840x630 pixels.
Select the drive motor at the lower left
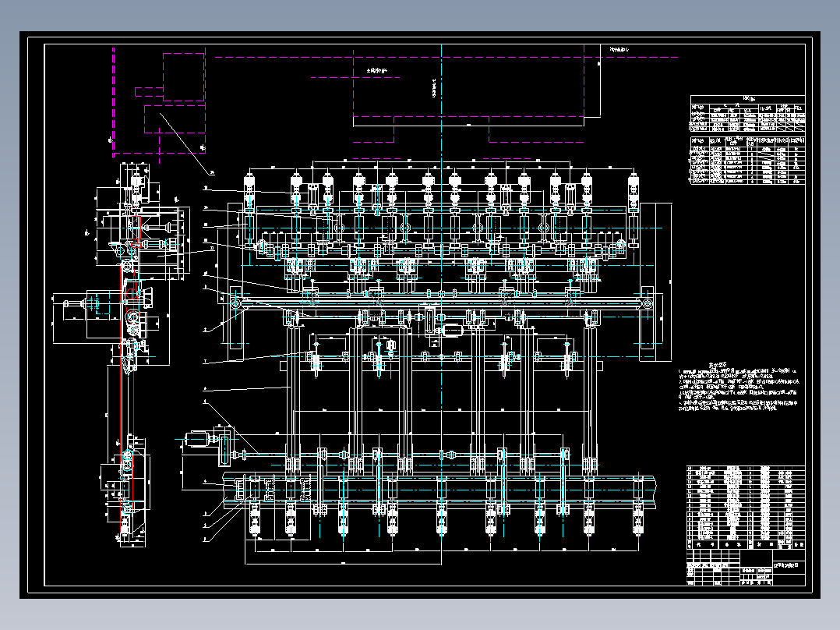click(x=196, y=440)
